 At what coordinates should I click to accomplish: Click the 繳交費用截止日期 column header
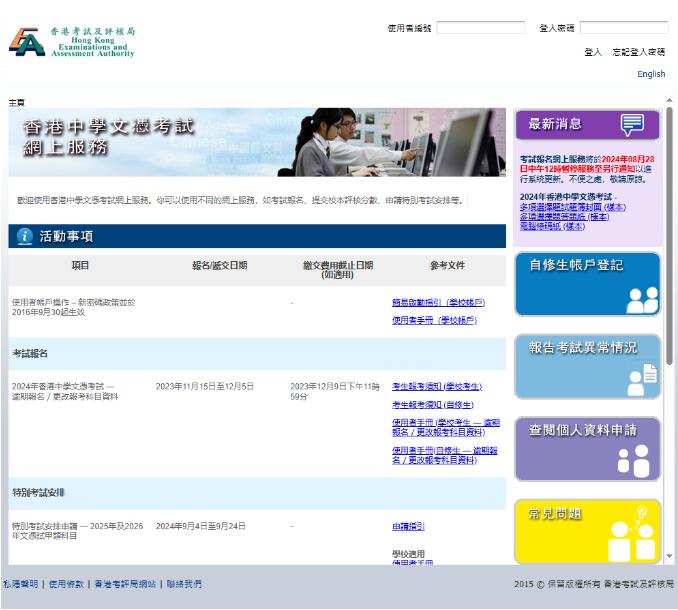click(338, 270)
